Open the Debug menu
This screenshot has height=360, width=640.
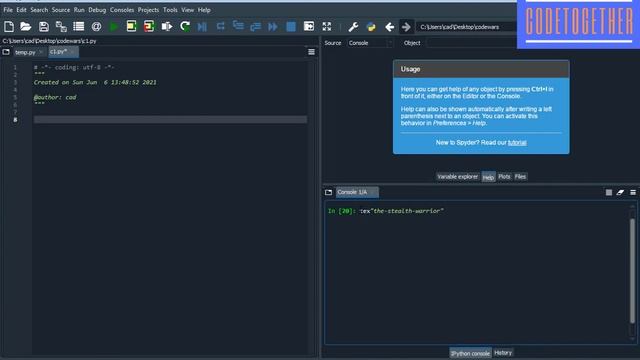click(x=97, y=10)
